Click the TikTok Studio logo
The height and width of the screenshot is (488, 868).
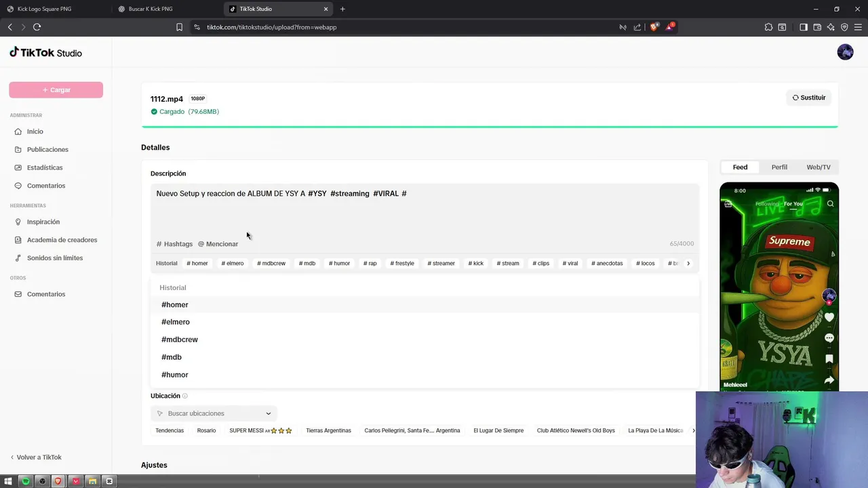[45, 53]
